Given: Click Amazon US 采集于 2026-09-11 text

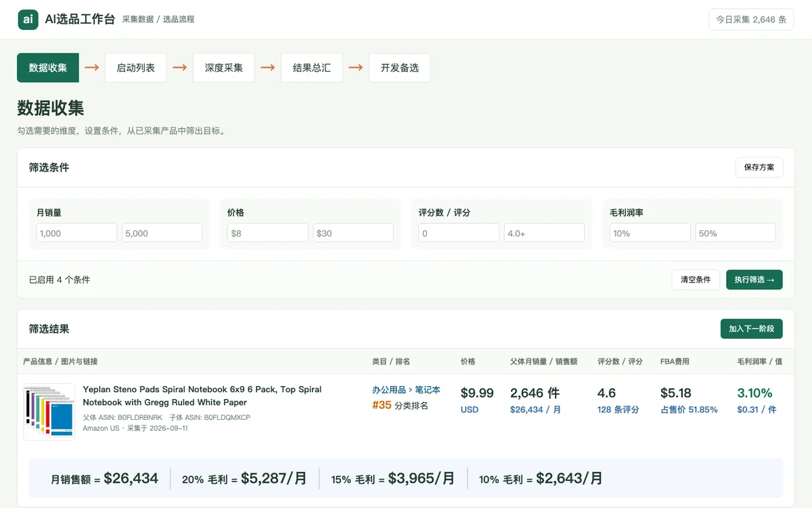Looking at the screenshot, I should (135, 428).
